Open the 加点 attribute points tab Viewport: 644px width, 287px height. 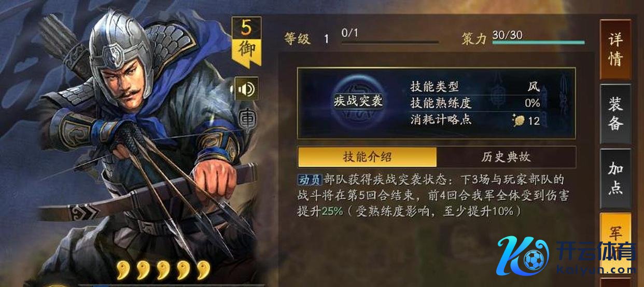(615, 179)
